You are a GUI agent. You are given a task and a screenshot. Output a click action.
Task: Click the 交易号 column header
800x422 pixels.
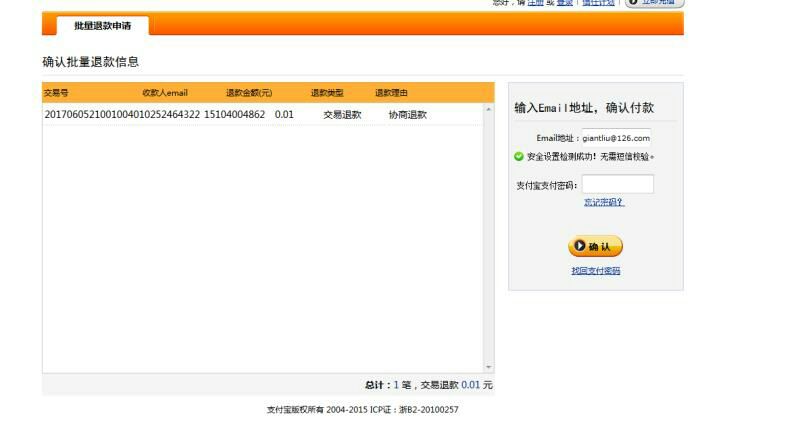56,93
